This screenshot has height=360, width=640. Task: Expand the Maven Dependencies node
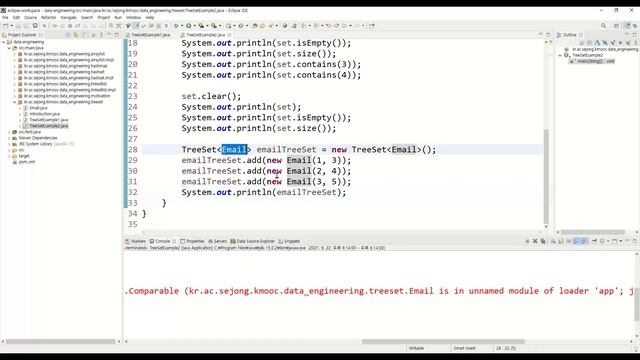(9, 138)
